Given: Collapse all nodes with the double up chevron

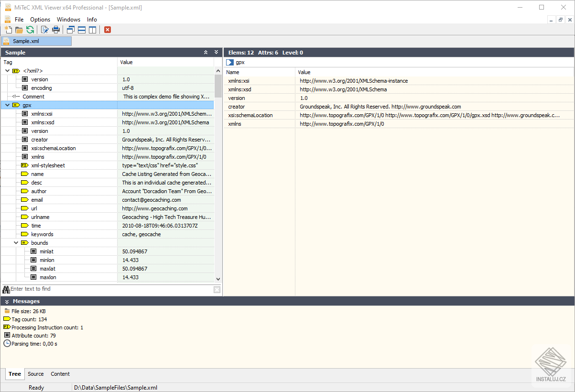Looking at the screenshot, I should [x=206, y=53].
